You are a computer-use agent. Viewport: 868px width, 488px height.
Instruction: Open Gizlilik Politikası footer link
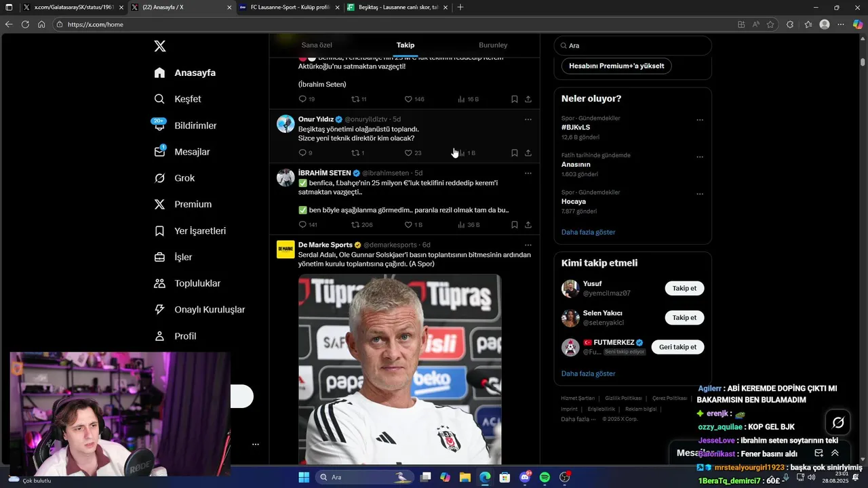[623, 398]
